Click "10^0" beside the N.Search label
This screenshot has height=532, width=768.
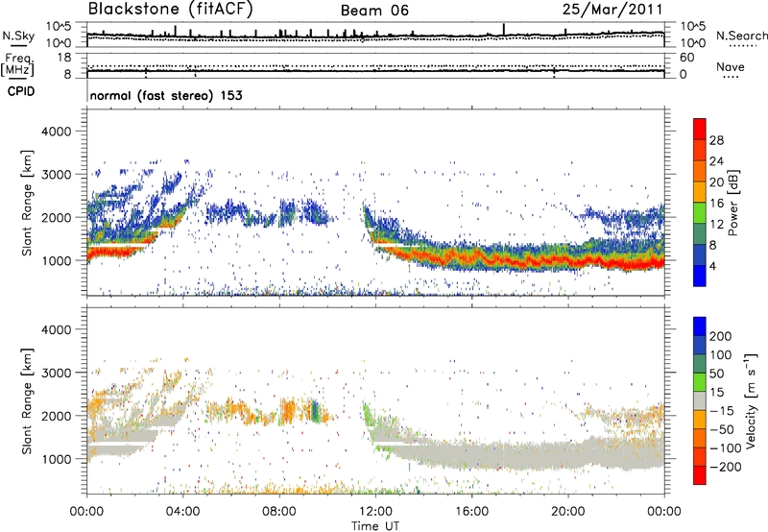(693, 43)
